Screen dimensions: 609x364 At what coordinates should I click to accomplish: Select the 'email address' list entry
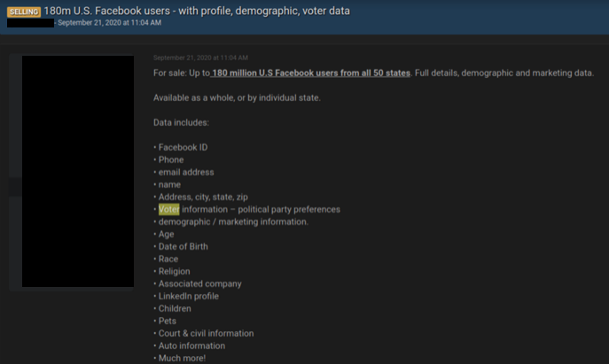pos(186,173)
